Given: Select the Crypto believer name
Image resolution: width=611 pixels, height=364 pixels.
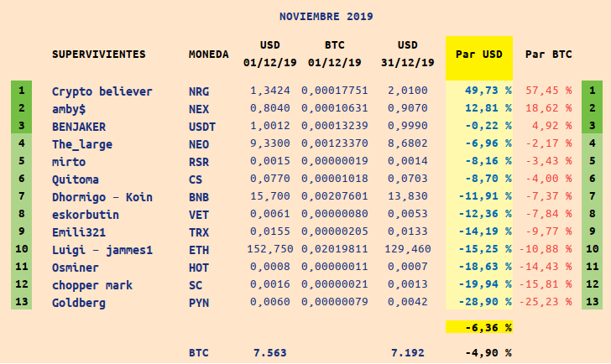Looking at the screenshot, I should point(102,91).
